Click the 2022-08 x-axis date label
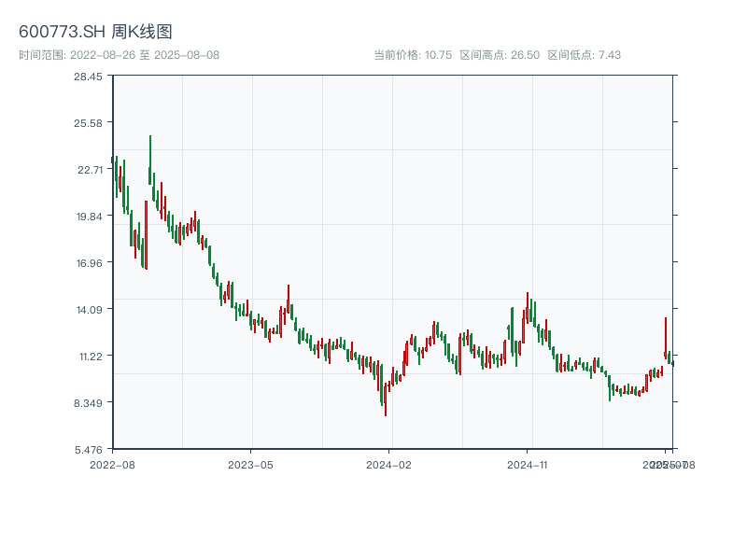 [x=112, y=464]
